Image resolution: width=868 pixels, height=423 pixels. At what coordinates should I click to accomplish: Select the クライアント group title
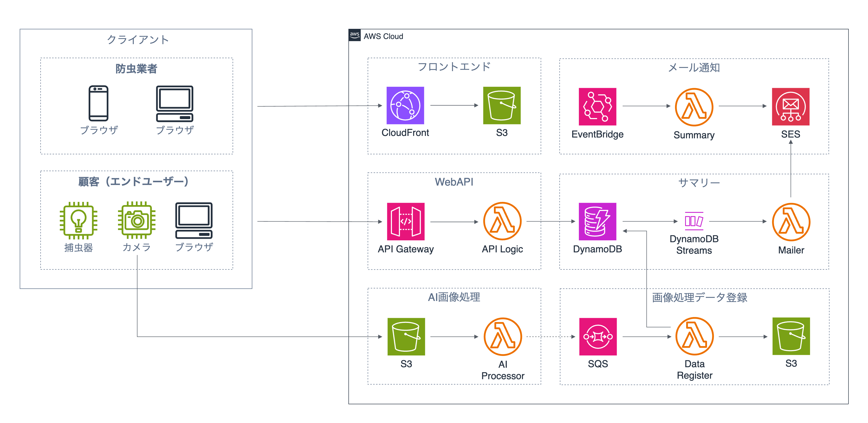tap(138, 40)
